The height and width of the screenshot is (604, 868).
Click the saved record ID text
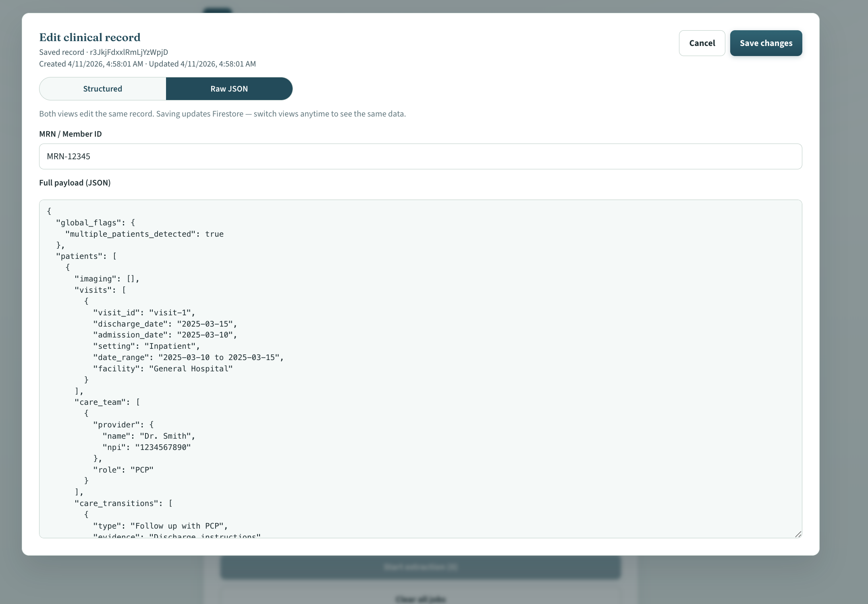pyautogui.click(x=129, y=52)
